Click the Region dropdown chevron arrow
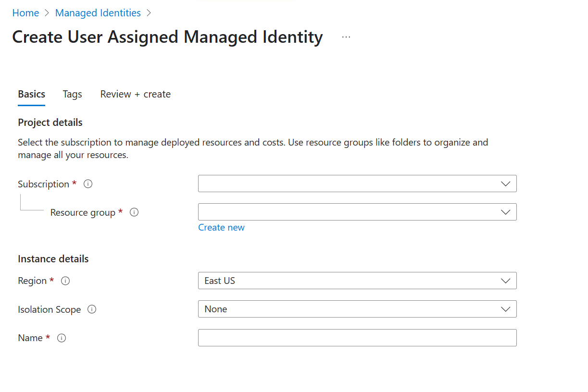This screenshot has height=392, width=588. pos(505,281)
